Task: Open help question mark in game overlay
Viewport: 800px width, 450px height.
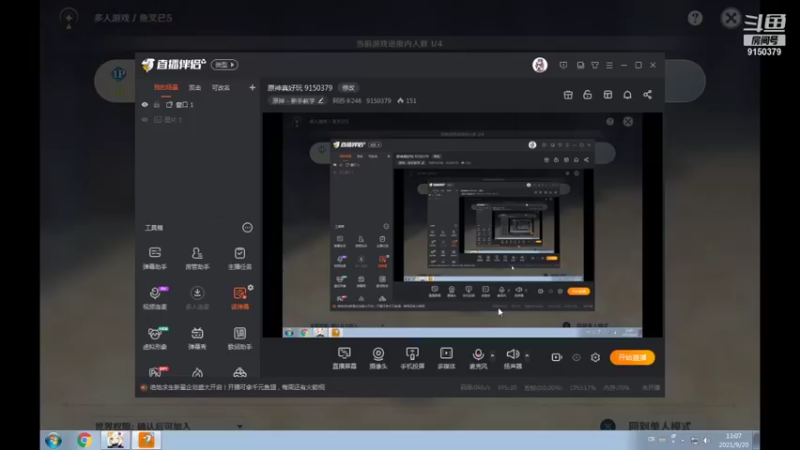Action: (695, 18)
